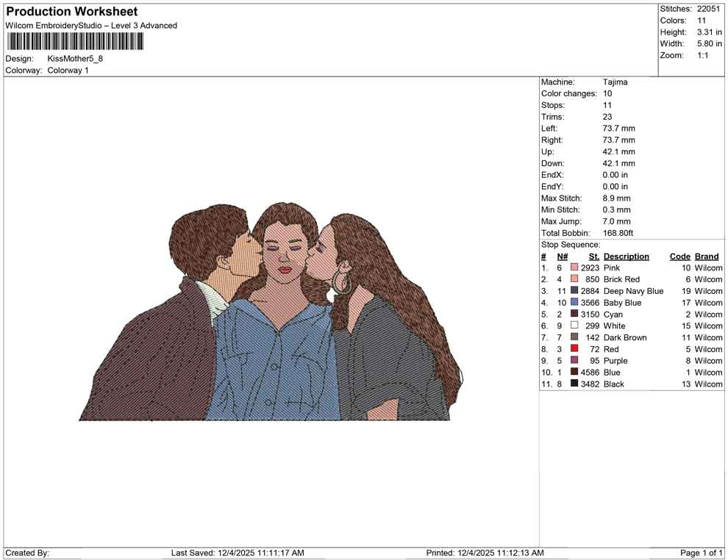Screen dimensions: 728x560
Task: Select the Brick Red thread swatch
Action: (x=574, y=280)
